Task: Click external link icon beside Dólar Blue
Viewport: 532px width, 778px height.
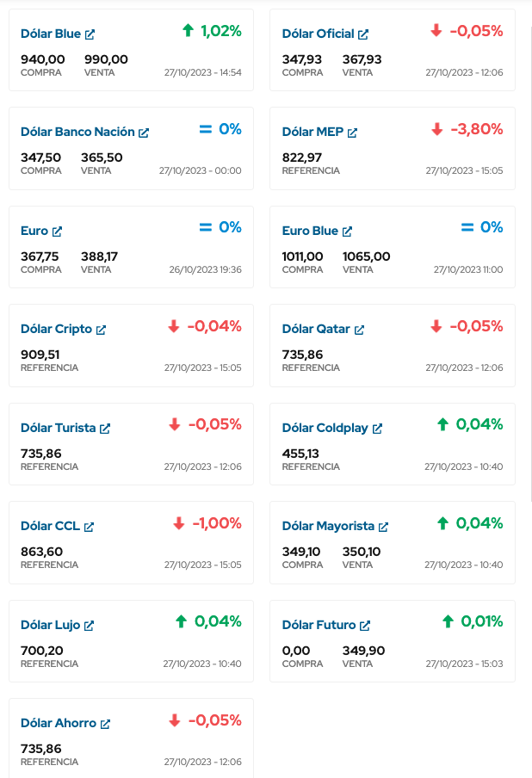Action: pos(90,34)
